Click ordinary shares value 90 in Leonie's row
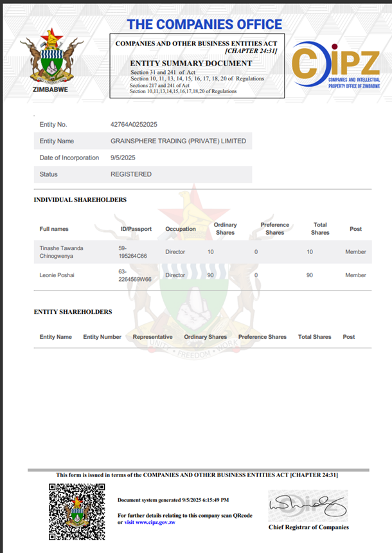 210,275
